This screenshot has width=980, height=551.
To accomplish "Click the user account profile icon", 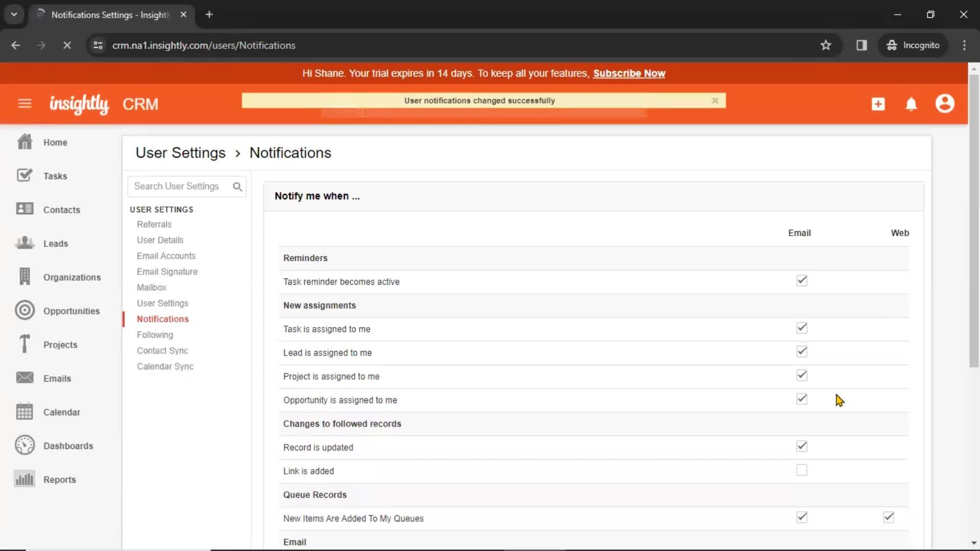I will pyautogui.click(x=945, y=104).
